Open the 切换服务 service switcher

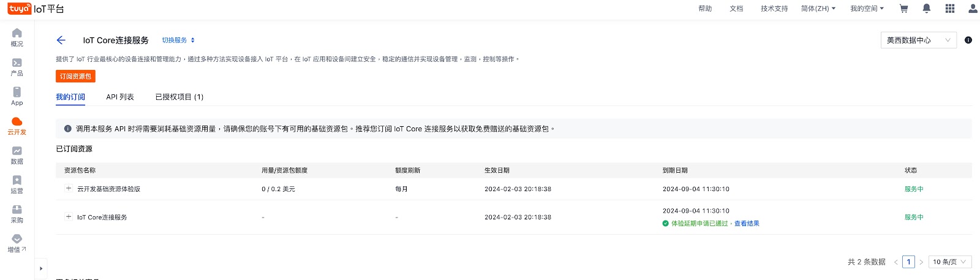click(178, 40)
